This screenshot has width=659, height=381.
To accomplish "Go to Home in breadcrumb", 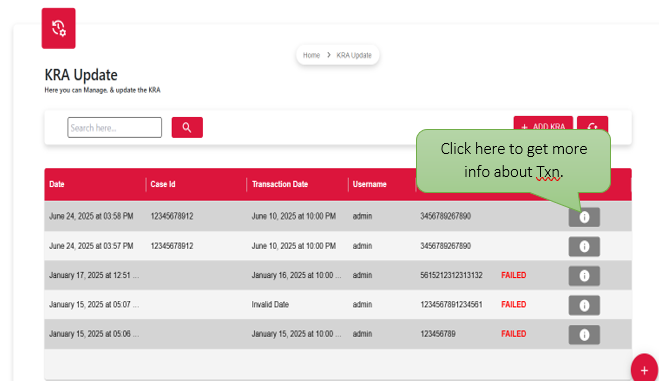I will pos(311,55).
